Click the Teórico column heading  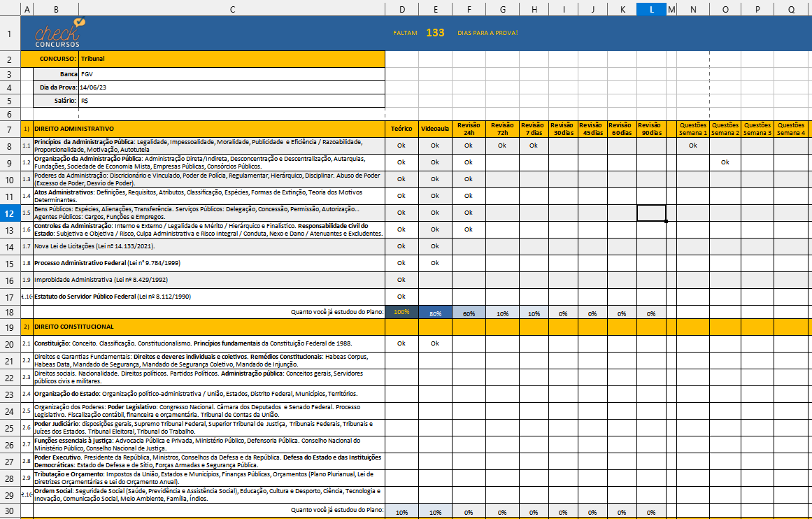401,129
